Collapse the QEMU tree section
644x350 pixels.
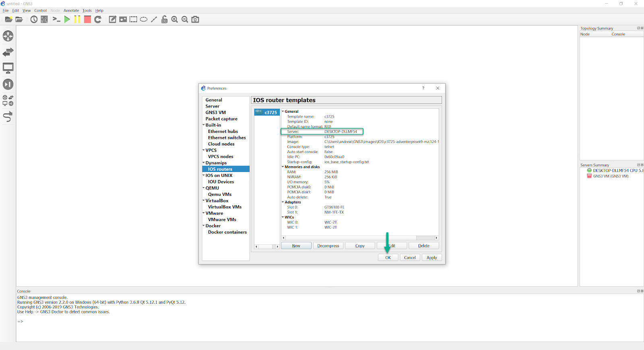tap(204, 188)
